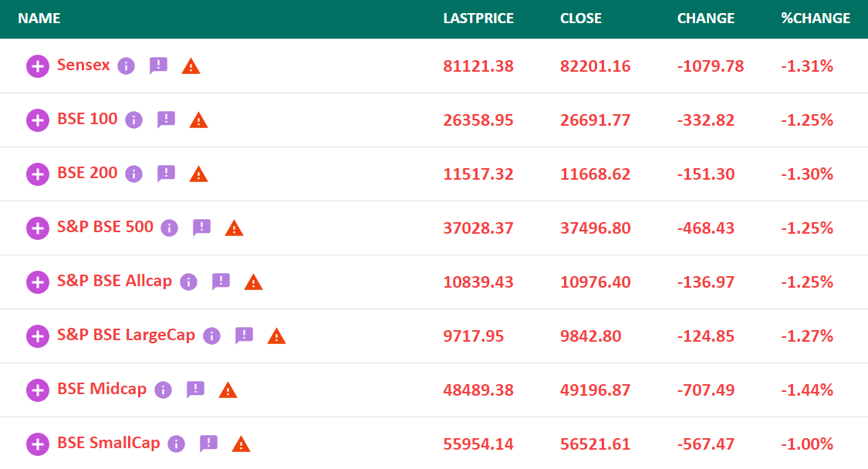Show info for BSE SmallCap
This screenshot has width=868, height=469.
pos(177,444)
